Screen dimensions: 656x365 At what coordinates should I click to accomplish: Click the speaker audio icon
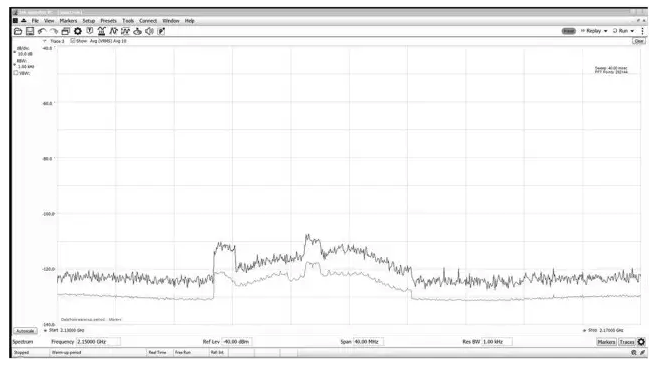tap(149, 31)
